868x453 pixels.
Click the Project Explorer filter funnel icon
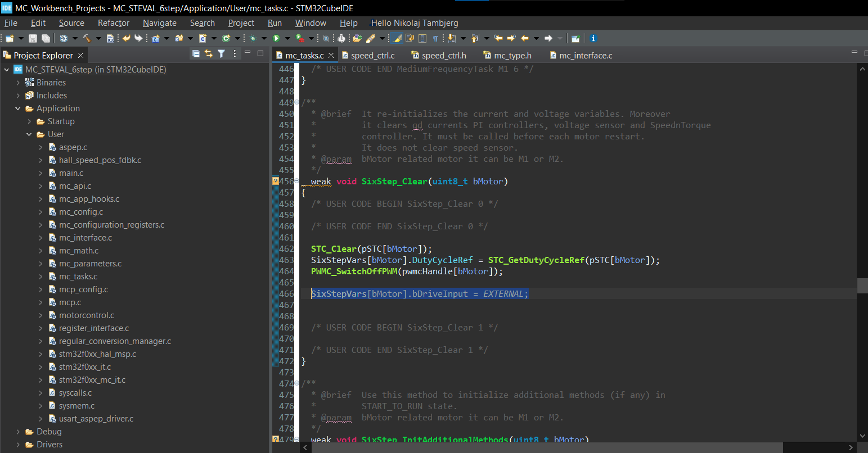pos(221,54)
